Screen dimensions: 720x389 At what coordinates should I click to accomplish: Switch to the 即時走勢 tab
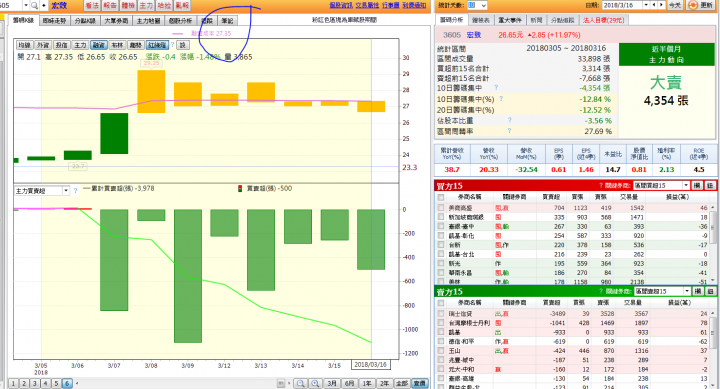click(x=54, y=21)
